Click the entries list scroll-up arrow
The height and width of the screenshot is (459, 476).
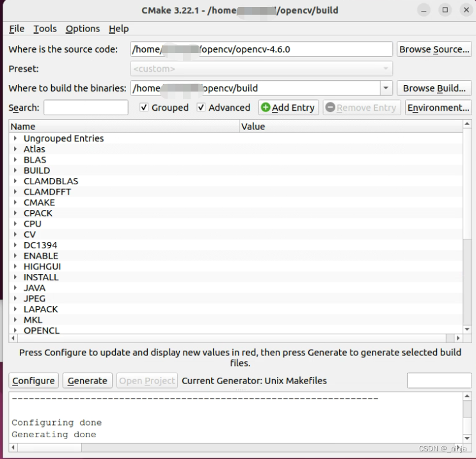coord(467,124)
